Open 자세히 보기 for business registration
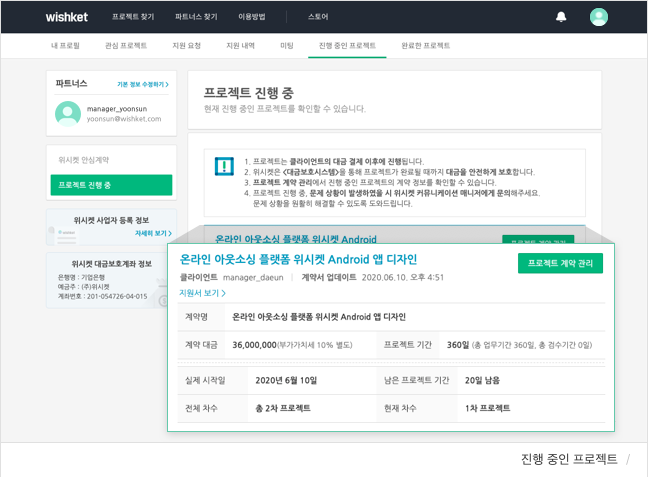The width and height of the screenshot is (648, 477). 153,233
